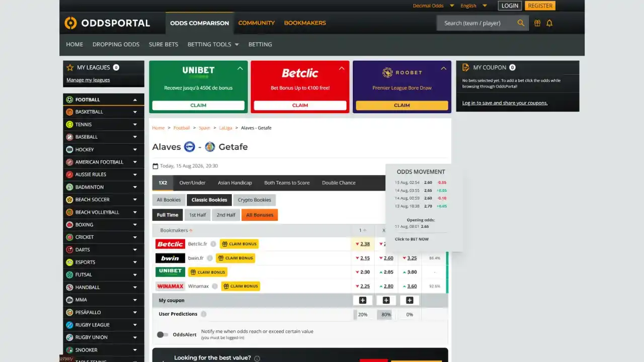The height and width of the screenshot is (362, 644).
Task: Switch to the Asian Handicap tab
Action: click(x=235, y=183)
